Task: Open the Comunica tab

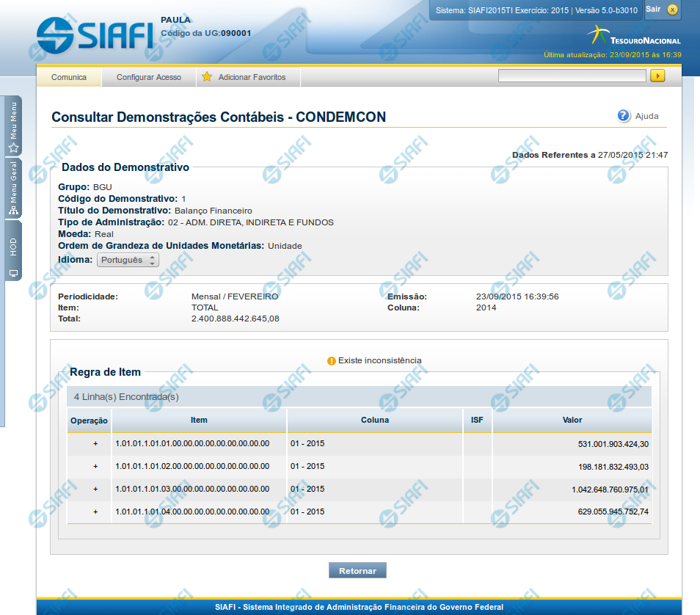Action: pos(69,77)
